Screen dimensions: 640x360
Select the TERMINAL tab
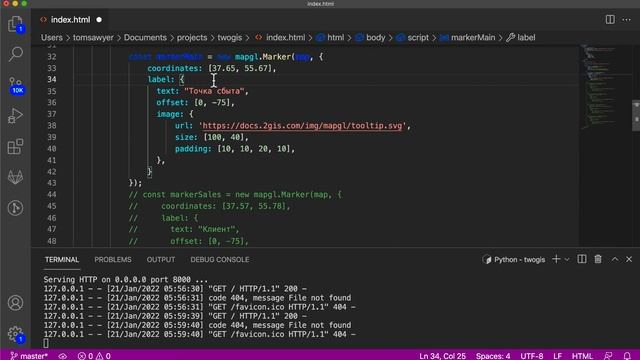point(62,260)
